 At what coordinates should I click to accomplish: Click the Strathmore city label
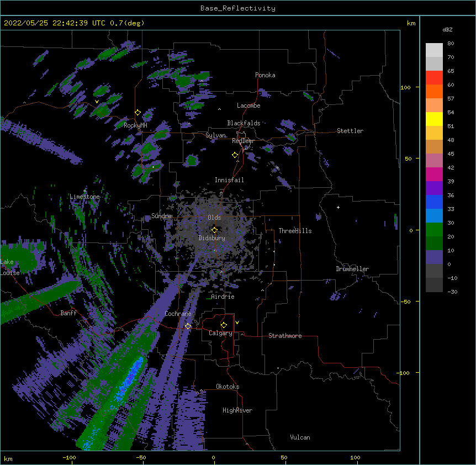pyautogui.click(x=285, y=336)
